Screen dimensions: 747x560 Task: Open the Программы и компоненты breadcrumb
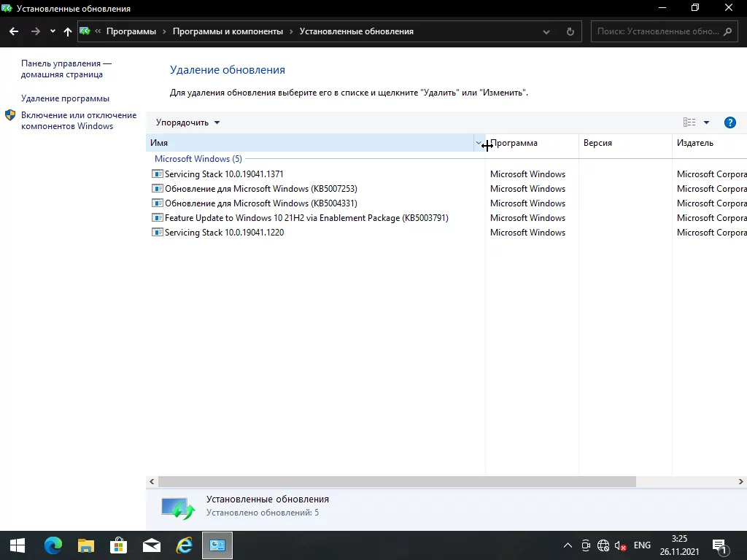point(228,31)
